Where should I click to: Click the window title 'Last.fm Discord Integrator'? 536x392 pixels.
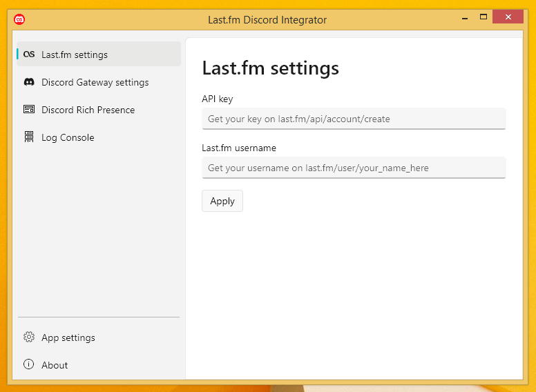pos(267,20)
